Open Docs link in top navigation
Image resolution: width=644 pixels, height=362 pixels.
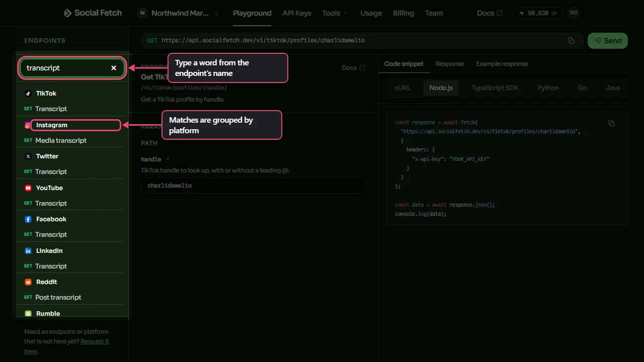[x=490, y=13]
